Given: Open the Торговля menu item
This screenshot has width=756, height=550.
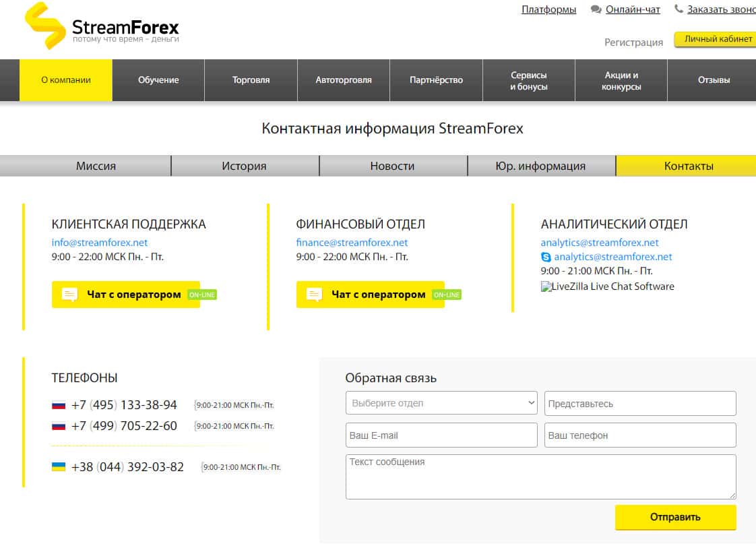Looking at the screenshot, I should (x=251, y=80).
